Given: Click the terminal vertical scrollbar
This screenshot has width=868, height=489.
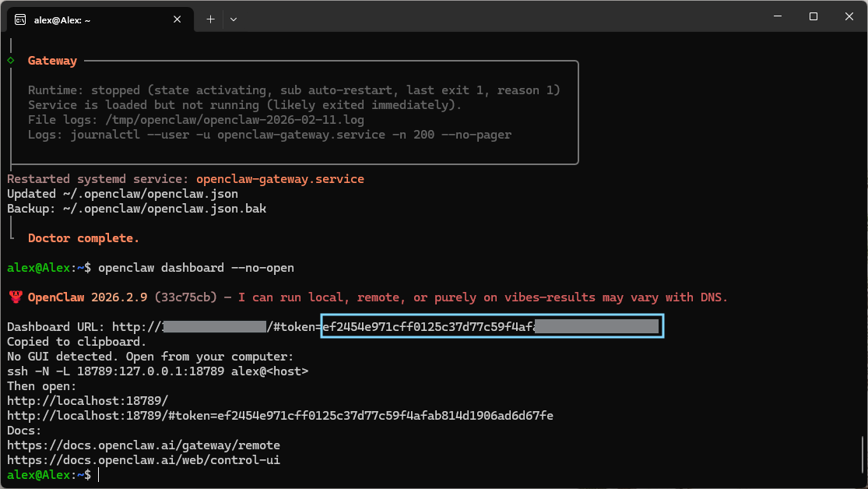Looking at the screenshot, I should [x=863, y=456].
